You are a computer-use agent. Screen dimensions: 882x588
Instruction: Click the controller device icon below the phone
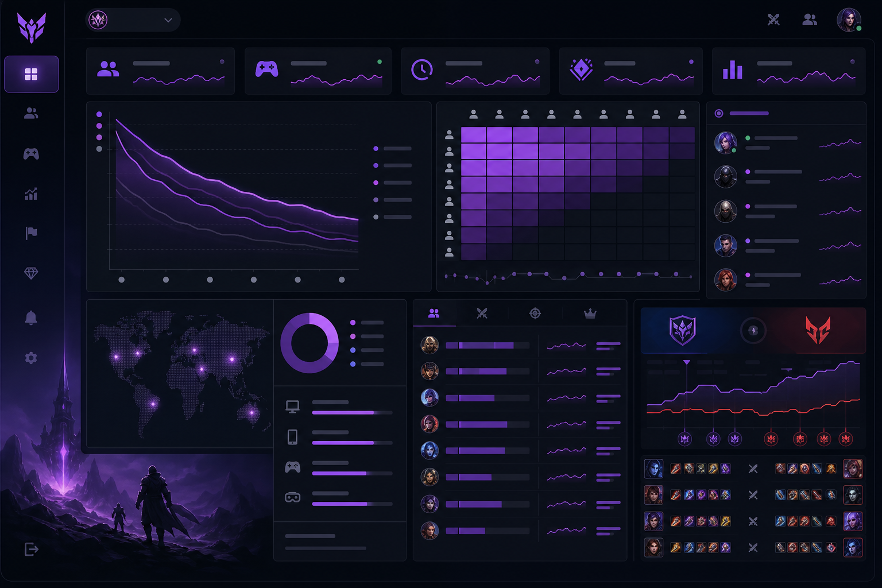click(x=293, y=467)
